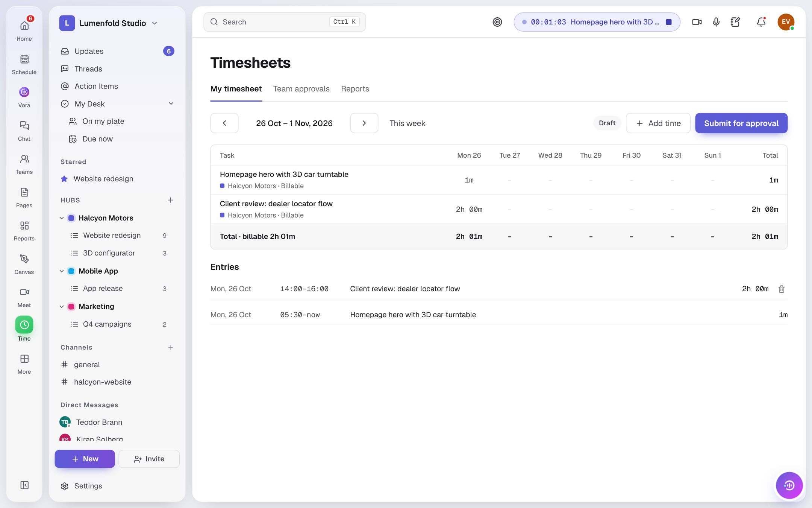
Task: Stop the running timer
Action: [669, 22]
